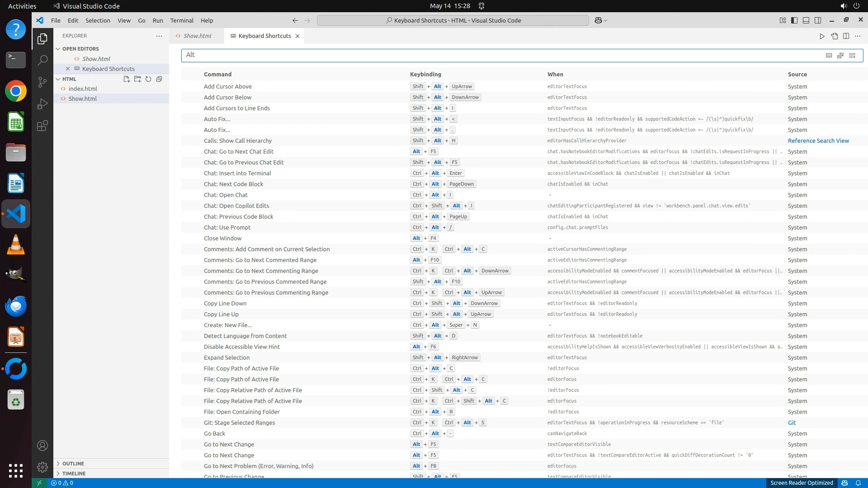Open the Extensions view icon
Screen dimensions: 868x488
click(42, 126)
